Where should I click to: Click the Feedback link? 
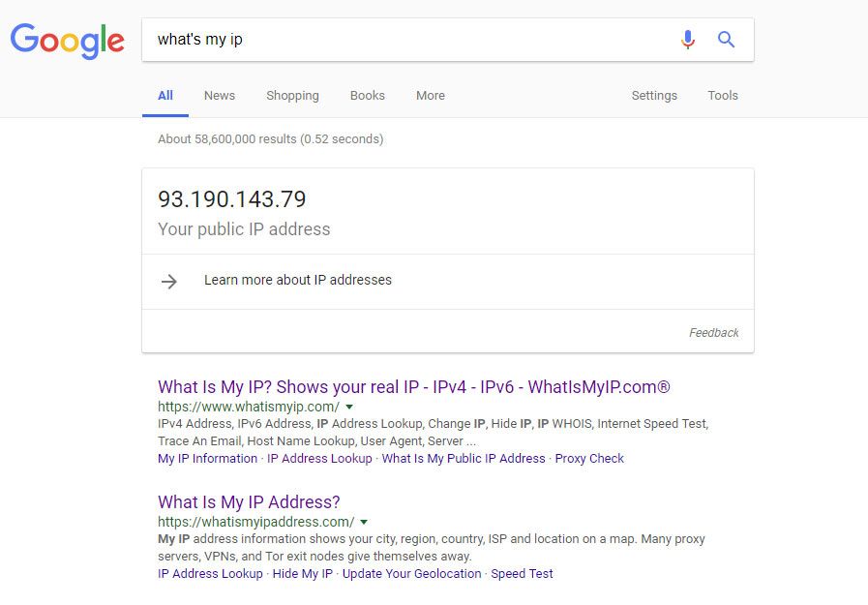point(713,333)
